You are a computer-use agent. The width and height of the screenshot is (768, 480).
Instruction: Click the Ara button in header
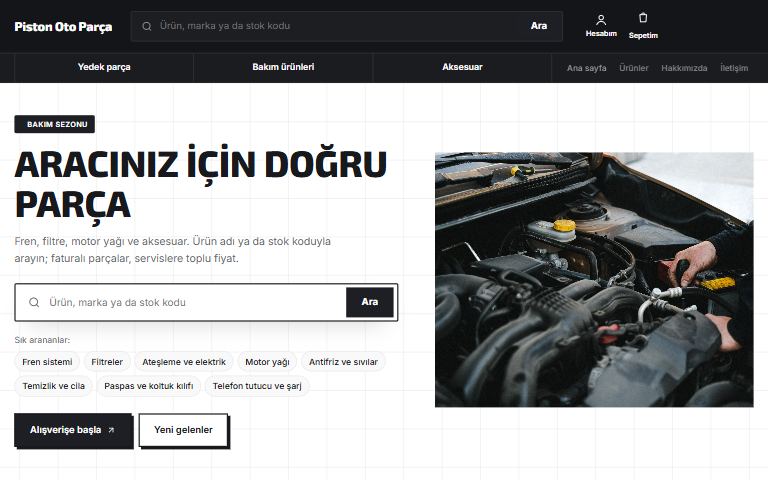pos(539,26)
